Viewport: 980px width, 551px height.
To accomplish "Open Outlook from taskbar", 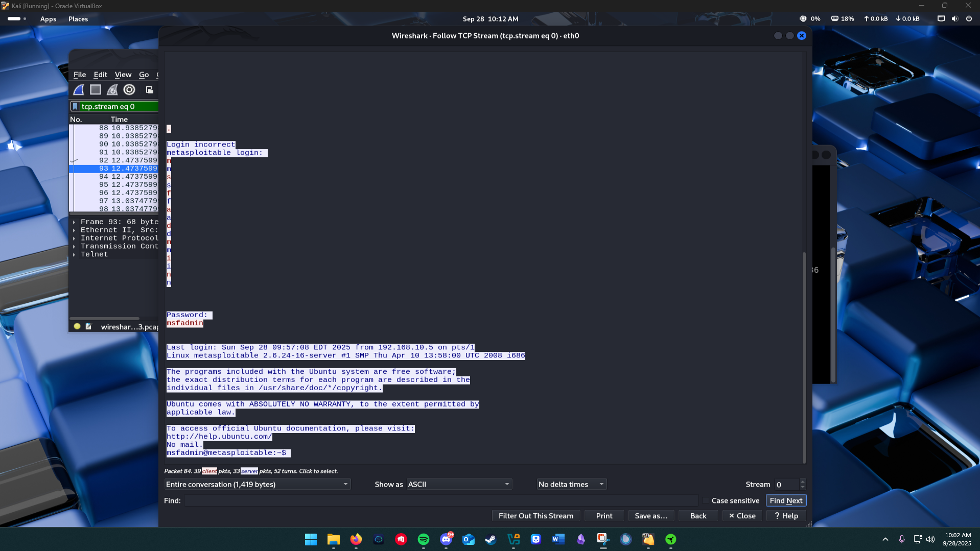I will coord(469,539).
